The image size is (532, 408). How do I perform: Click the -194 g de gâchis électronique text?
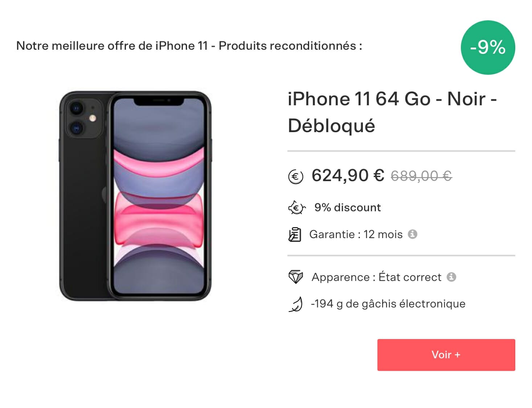coord(388,303)
